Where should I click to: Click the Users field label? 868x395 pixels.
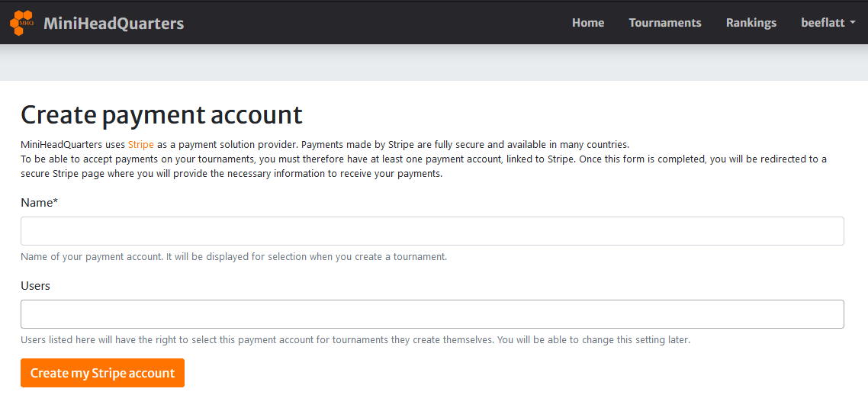click(x=35, y=286)
